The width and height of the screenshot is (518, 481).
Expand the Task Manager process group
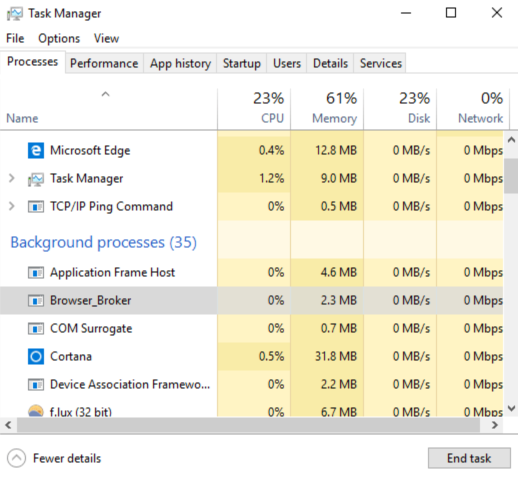tap(11, 178)
